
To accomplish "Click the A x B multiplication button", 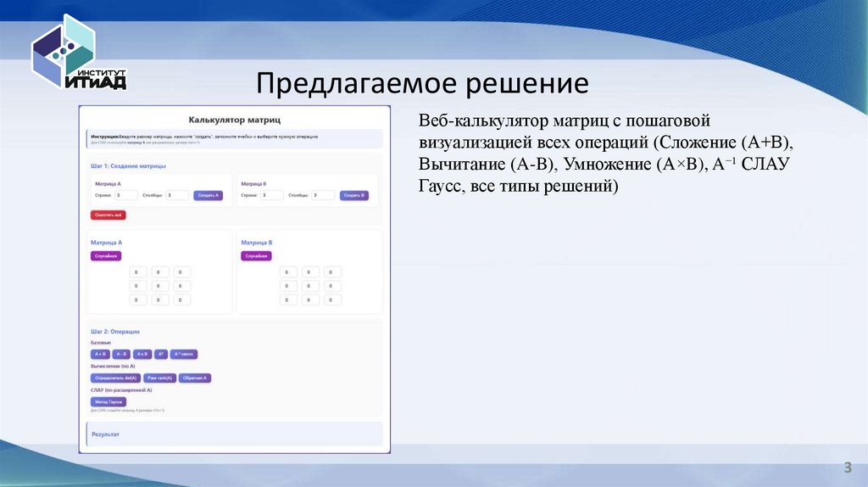I will pos(142,354).
